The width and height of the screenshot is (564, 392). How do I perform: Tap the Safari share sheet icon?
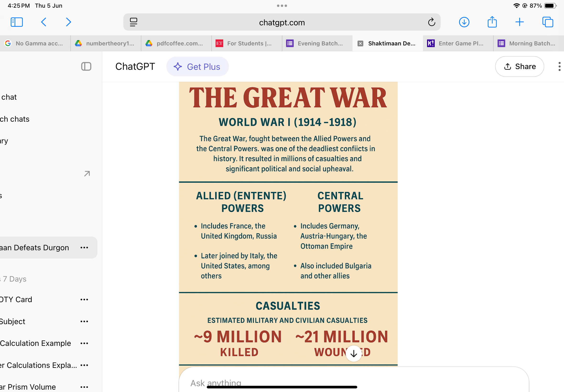click(492, 22)
